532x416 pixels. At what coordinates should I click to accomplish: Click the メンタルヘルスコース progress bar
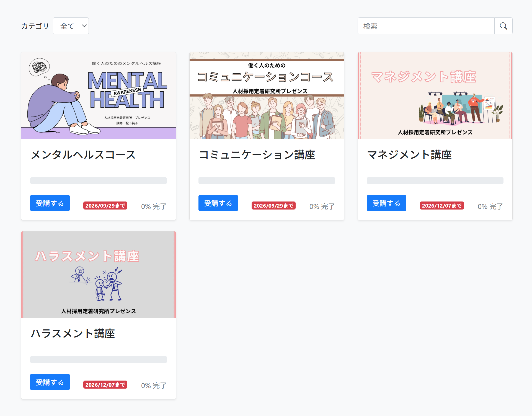click(x=99, y=181)
